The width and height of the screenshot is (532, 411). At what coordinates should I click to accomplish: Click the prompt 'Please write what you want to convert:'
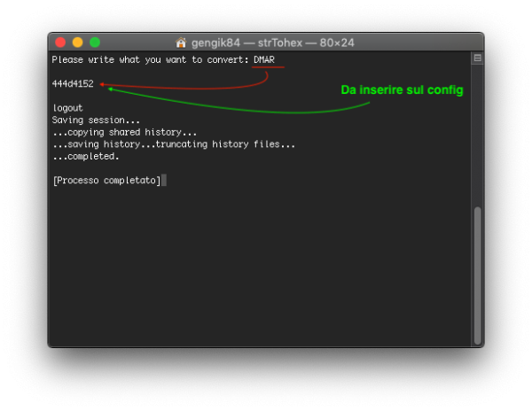151,60
